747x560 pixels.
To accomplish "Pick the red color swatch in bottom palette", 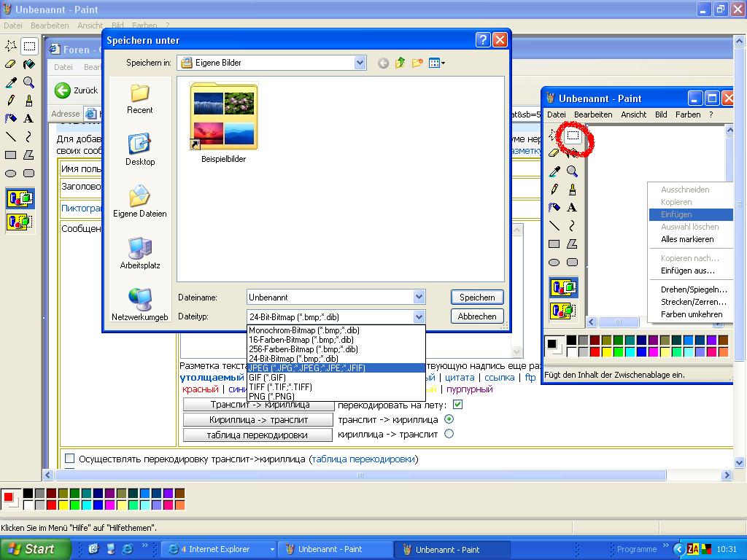I will 51,505.
